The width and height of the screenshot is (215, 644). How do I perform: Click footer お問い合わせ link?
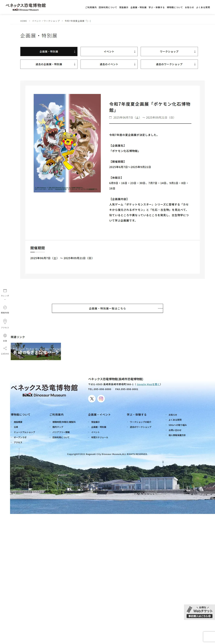[175, 430]
